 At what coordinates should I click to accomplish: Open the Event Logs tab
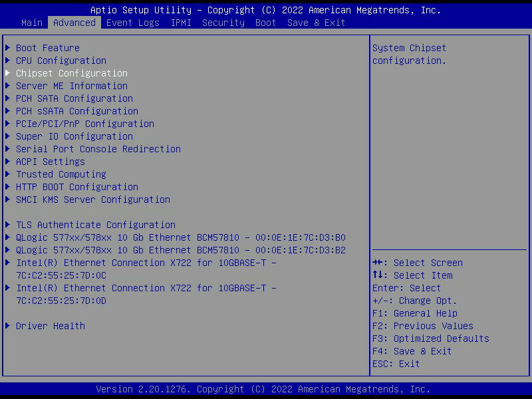coord(132,23)
